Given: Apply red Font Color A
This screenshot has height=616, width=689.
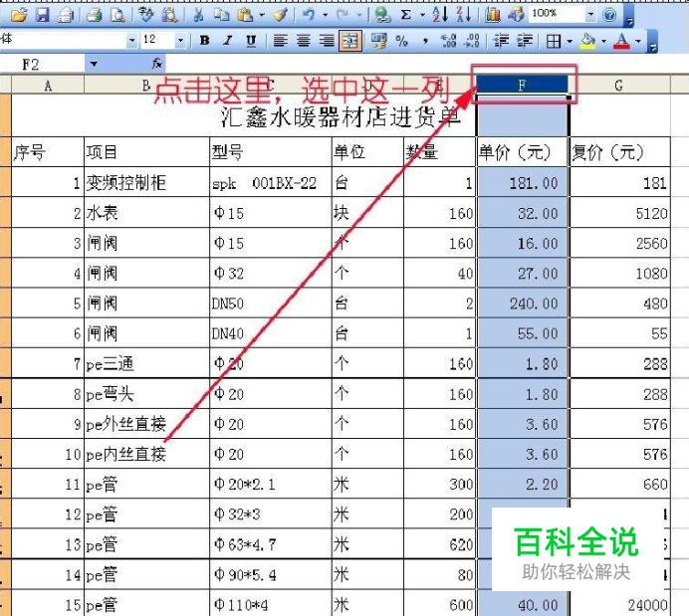Looking at the screenshot, I should pyautogui.click(x=621, y=41).
